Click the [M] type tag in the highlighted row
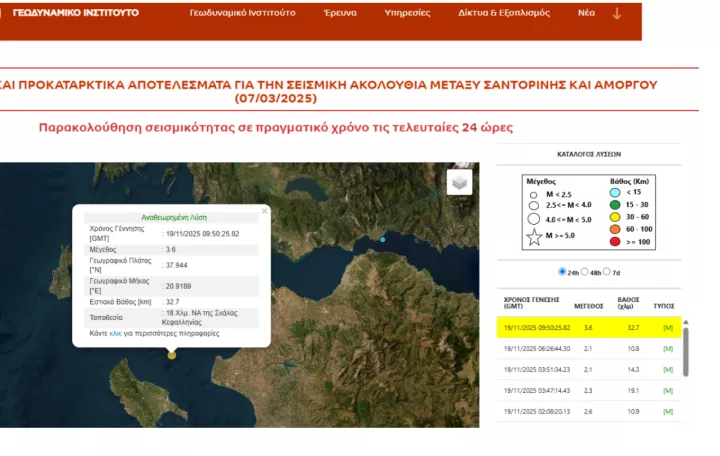 pos(667,327)
